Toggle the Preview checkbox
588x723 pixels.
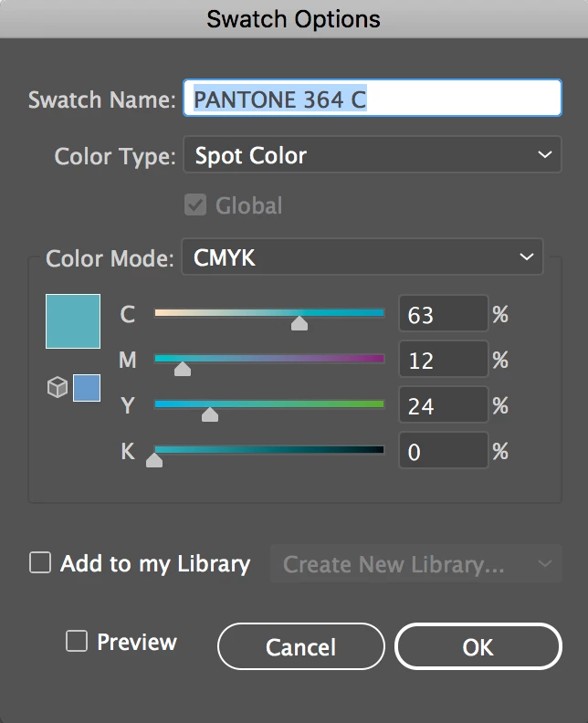click(77, 642)
